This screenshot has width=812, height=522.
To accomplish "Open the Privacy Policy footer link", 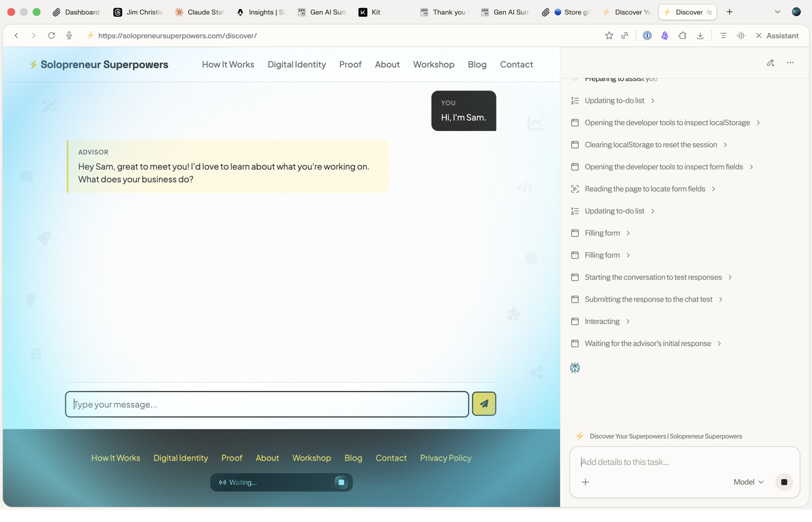I will 445,458.
